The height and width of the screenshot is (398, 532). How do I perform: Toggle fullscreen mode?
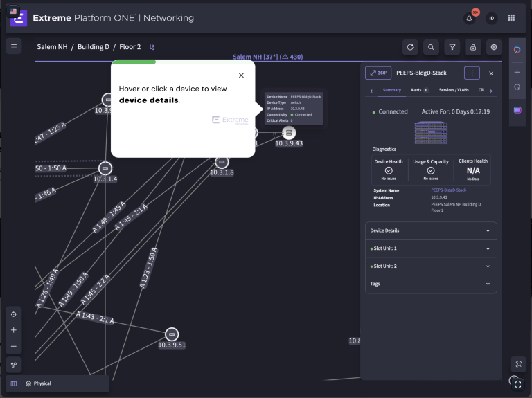pyautogui.click(x=518, y=384)
